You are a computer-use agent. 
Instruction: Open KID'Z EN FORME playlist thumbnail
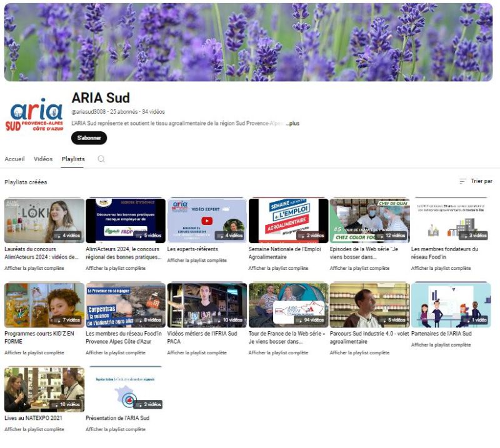click(x=44, y=305)
